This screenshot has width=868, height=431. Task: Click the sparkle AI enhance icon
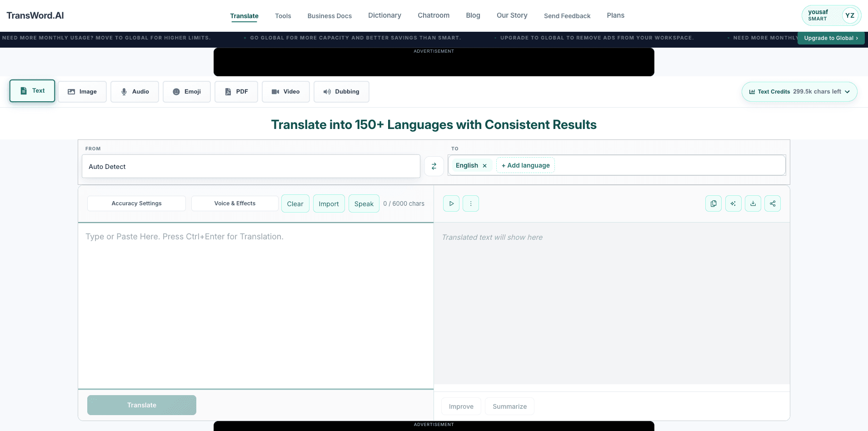(x=733, y=203)
